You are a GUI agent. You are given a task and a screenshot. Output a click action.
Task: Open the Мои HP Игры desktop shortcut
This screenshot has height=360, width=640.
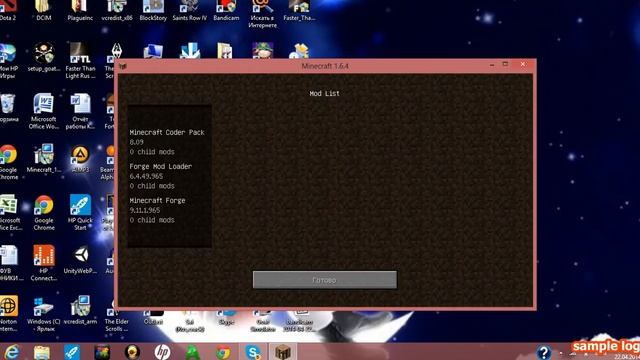point(8,61)
